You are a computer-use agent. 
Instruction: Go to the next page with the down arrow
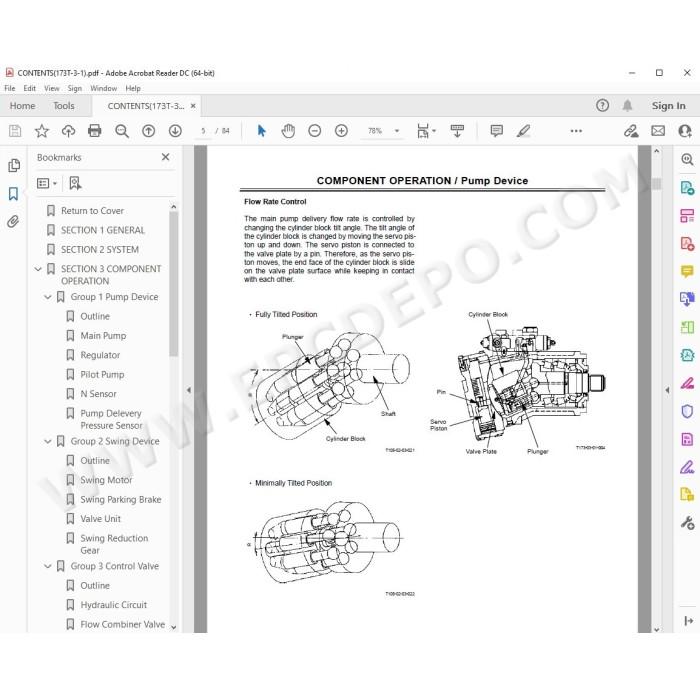pos(175,131)
